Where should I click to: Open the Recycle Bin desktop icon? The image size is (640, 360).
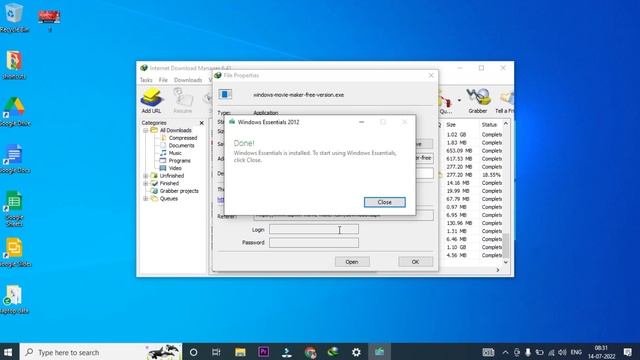14,18
